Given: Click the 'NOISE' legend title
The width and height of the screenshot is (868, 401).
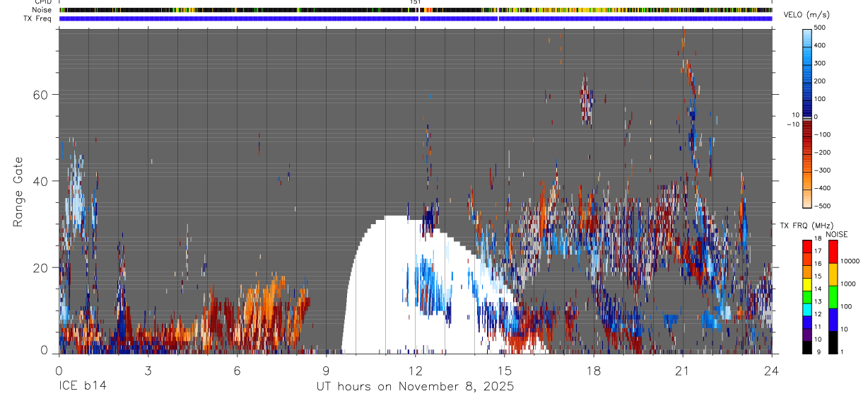Looking at the screenshot, I should 837,234.
